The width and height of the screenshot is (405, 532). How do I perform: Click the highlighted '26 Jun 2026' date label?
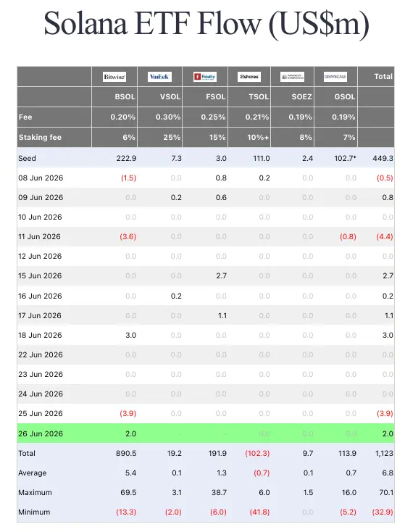41,433
